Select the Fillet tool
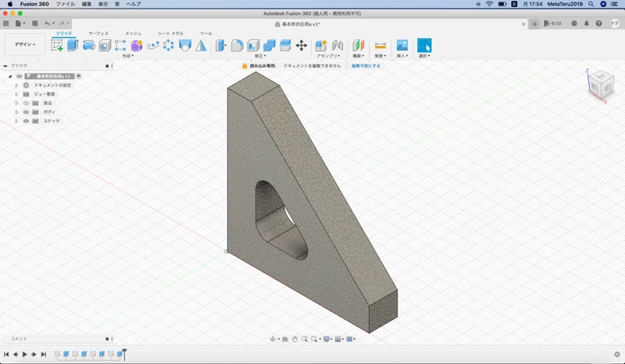The image size is (625, 364). click(237, 45)
